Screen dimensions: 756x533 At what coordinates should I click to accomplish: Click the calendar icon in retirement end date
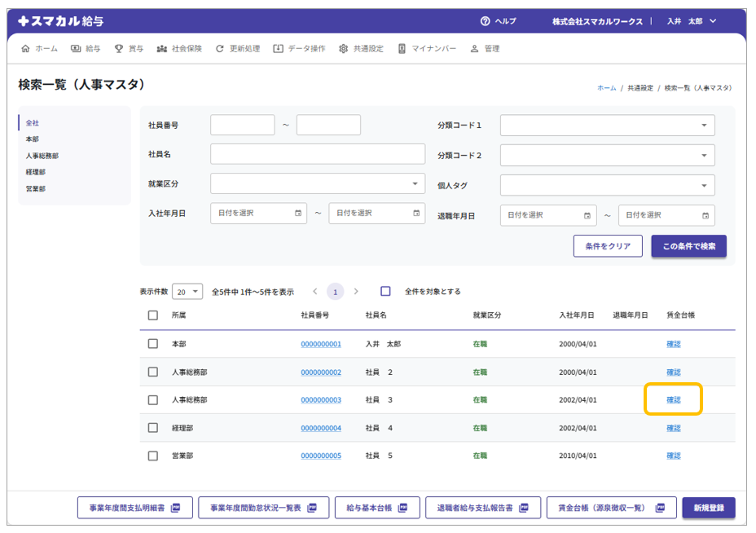pos(705,216)
